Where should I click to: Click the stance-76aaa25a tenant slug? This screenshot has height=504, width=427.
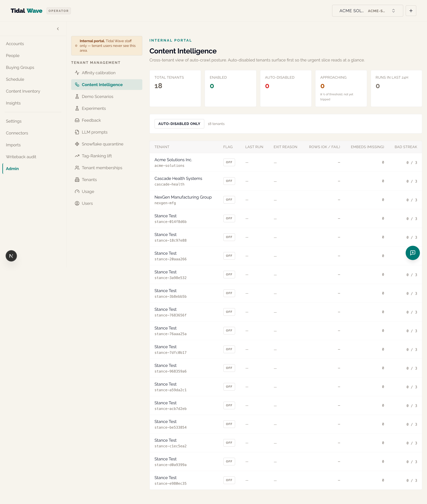click(170, 334)
